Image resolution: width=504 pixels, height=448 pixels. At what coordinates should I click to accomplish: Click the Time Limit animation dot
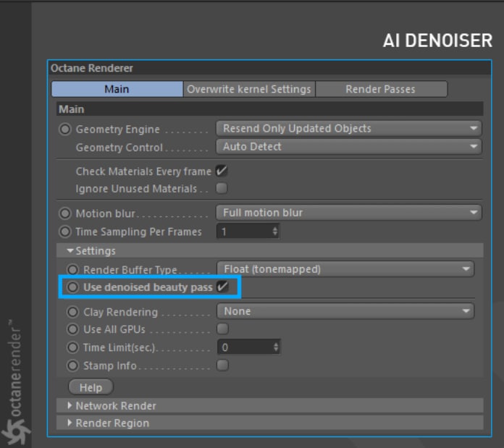[72, 347]
